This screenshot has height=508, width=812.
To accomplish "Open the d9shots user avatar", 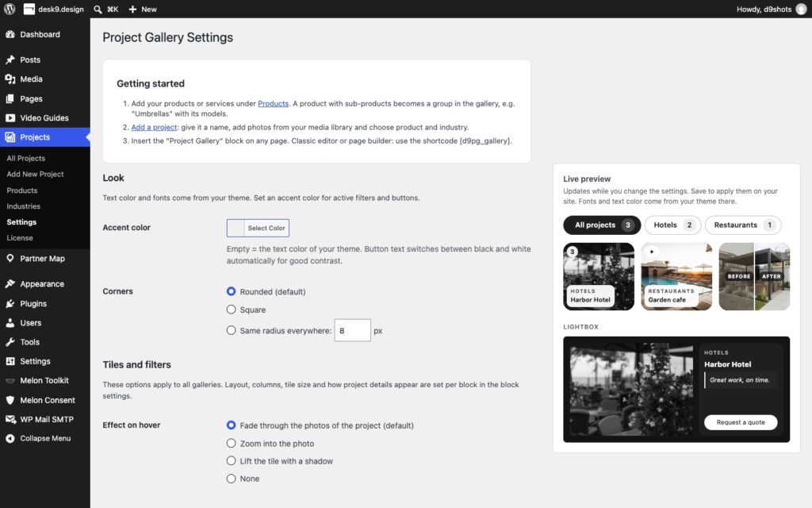I will click(x=801, y=9).
